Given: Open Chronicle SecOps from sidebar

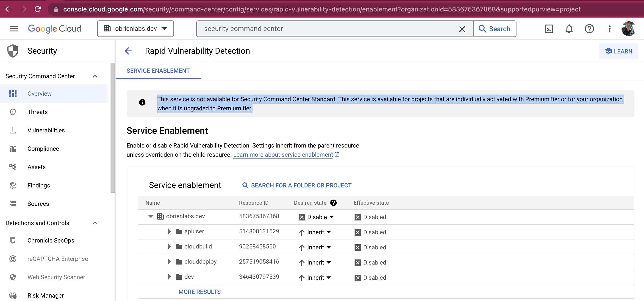Looking at the screenshot, I should point(51,240).
